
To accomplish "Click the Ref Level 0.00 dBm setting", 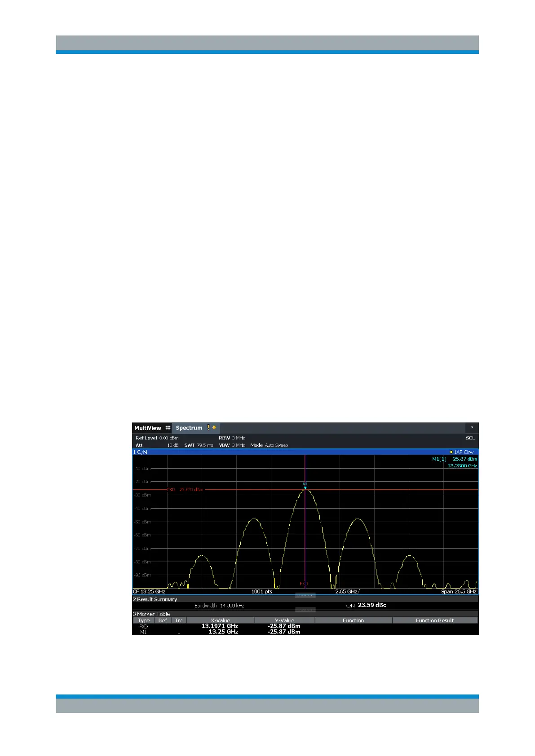I will click(157, 438).
